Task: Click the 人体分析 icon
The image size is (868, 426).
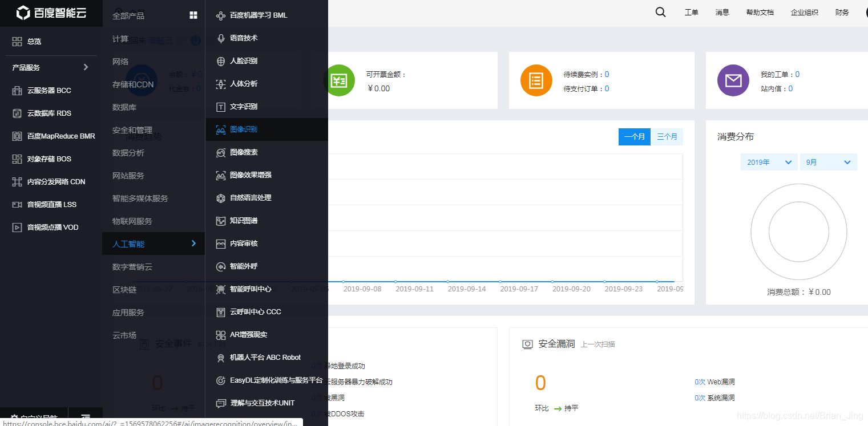Action: click(x=221, y=84)
